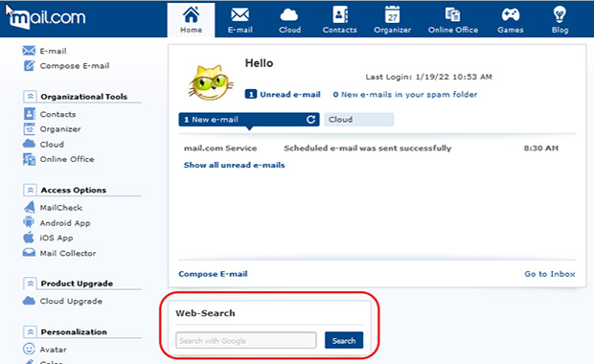Click the MailCheck icon
The image size is (594, 364).
[29, 207]
